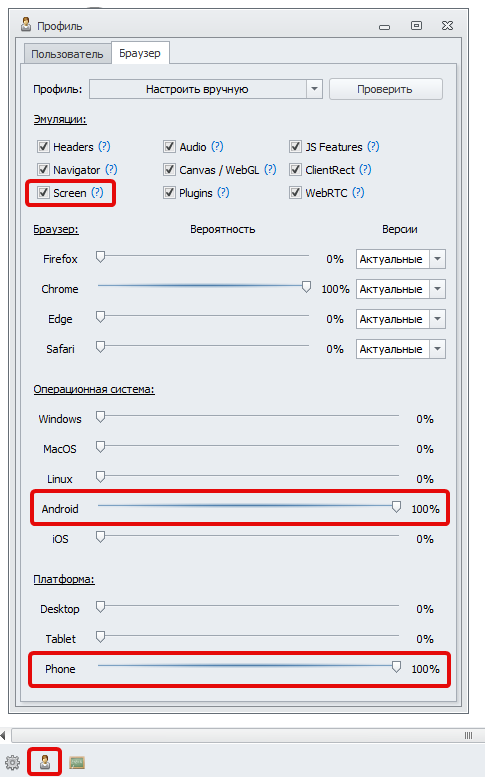485x777 pixels.
Task: Disable the Screen emulation checkbox
Action: (x=44, y=193)
